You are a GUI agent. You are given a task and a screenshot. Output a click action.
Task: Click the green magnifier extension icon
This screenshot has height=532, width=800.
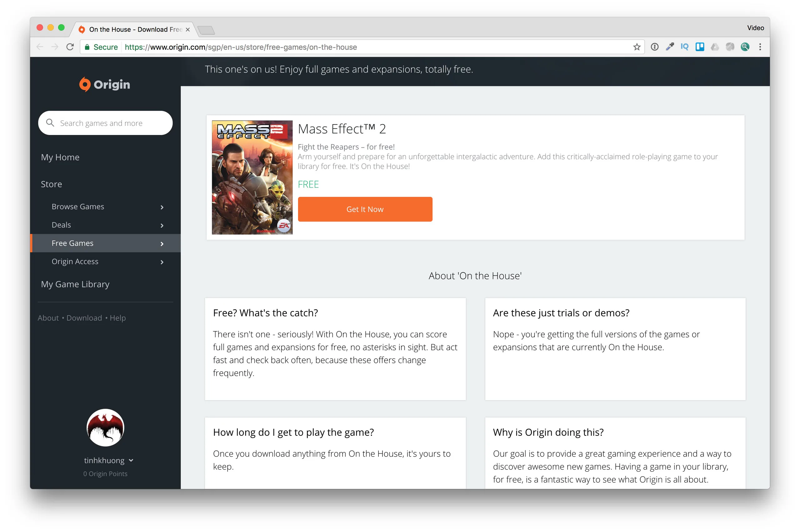[745, 47]
